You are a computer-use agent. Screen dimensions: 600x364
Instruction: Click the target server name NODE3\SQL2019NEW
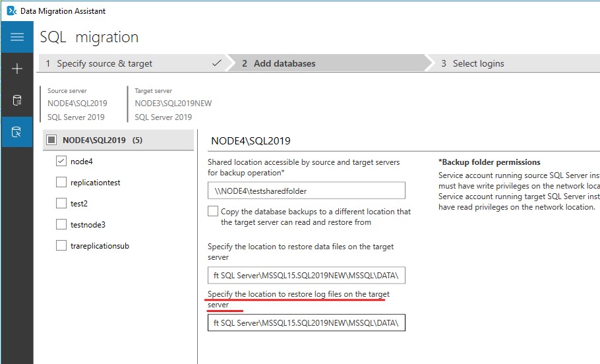tap(173, 104)
